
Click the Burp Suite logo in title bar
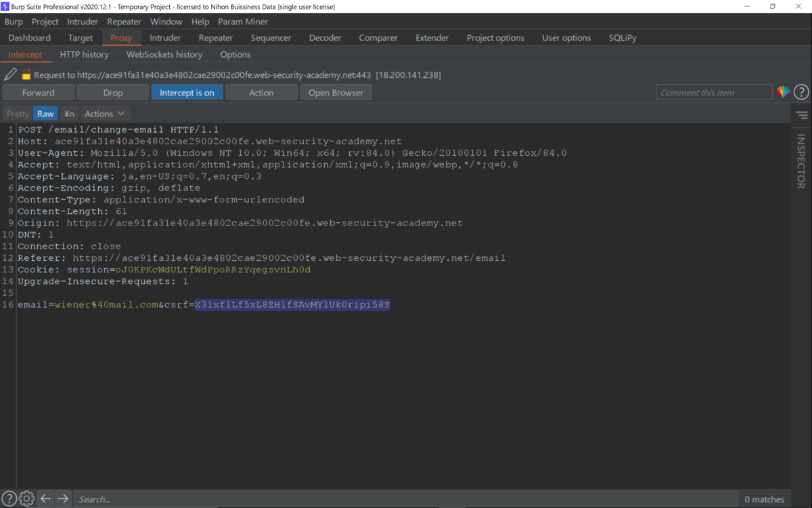[x=5, y=6]
